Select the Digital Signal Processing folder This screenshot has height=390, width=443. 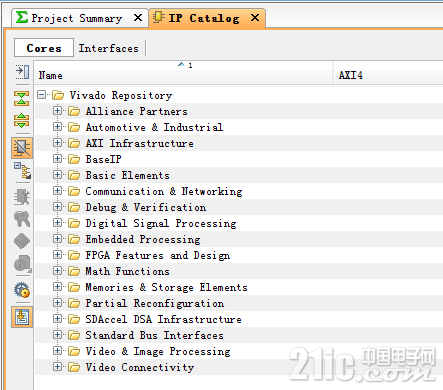point(161,223)
